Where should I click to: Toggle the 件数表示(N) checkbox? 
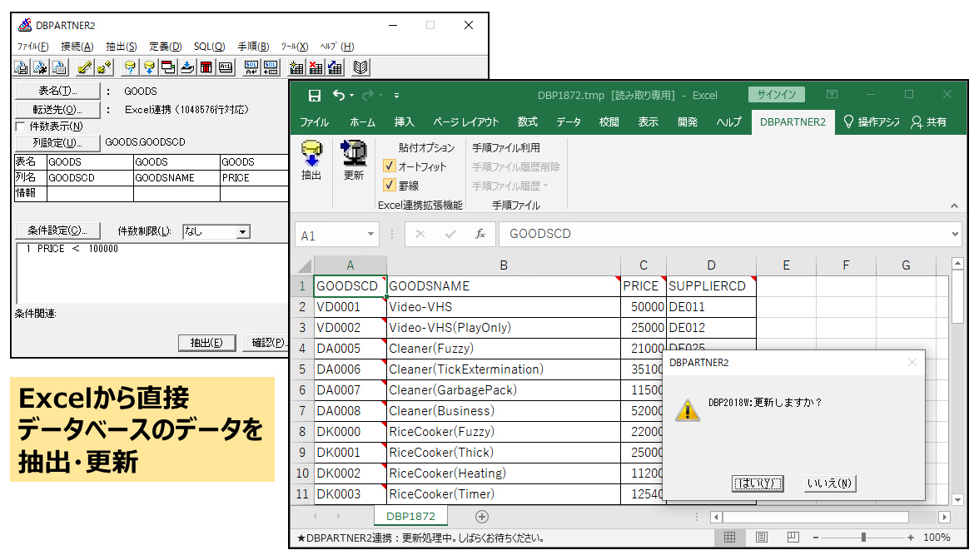click(x=21, y=126)
